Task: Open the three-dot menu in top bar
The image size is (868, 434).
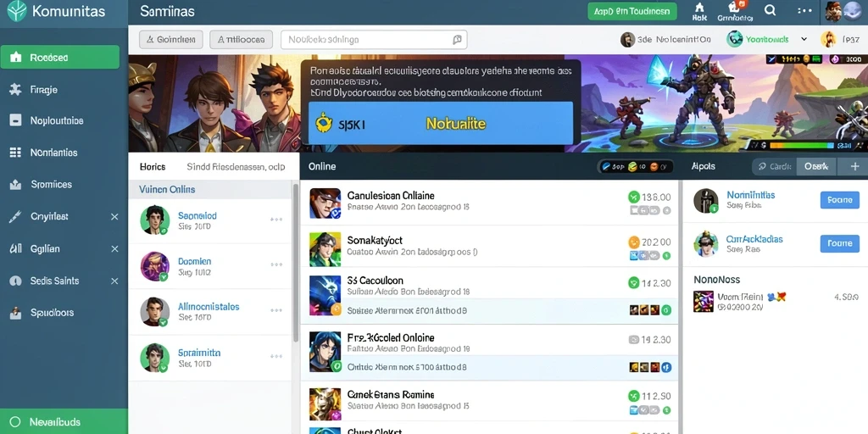Action: click(x=804, y=10)
